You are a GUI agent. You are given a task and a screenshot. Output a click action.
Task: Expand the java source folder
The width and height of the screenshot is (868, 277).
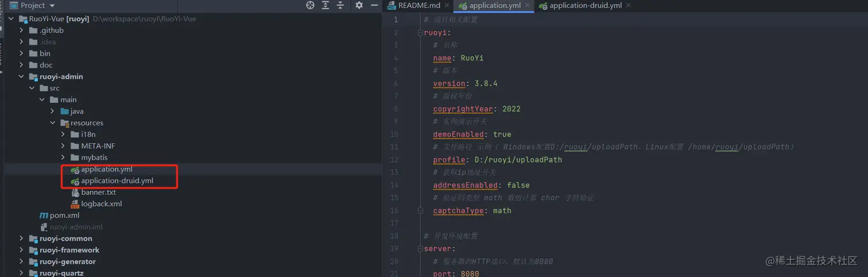[x=52, y=111]
